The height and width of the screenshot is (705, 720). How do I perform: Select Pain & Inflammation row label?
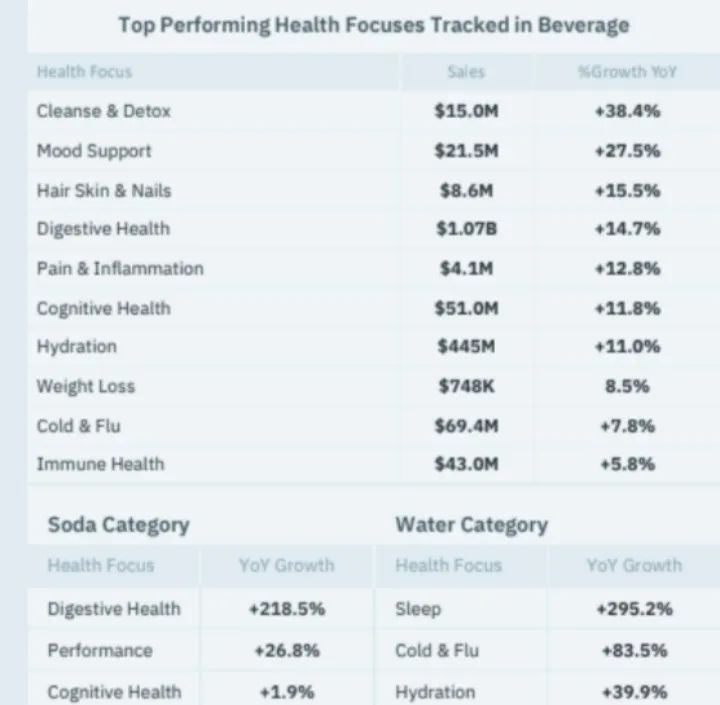click(120, 269)
